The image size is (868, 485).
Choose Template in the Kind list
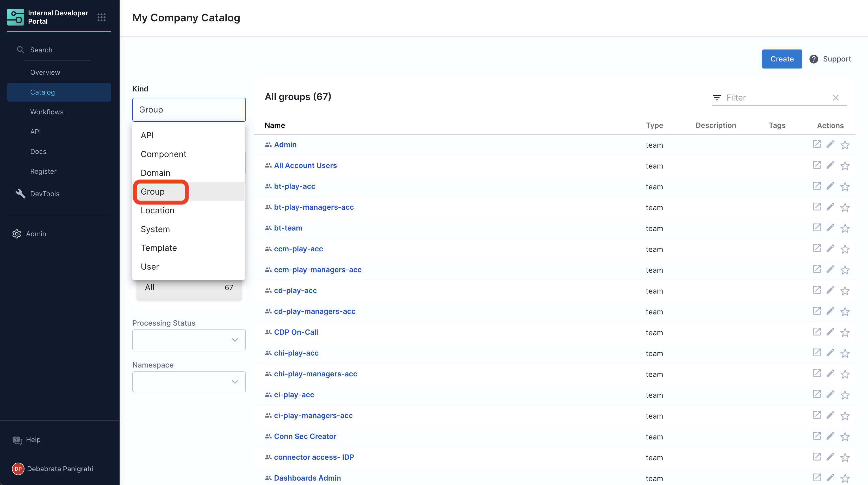(x=159, y=248)
